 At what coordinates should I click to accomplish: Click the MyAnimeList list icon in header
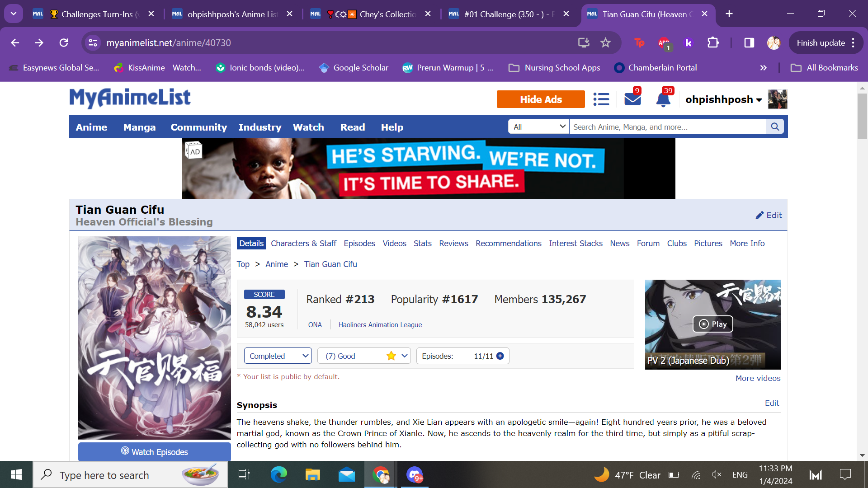[x=601, y=99]
